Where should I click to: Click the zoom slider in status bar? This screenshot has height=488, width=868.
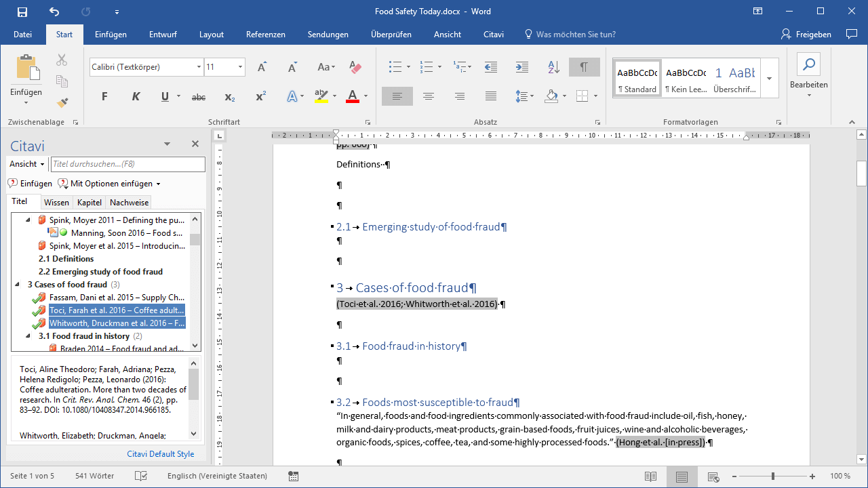point(773,476)
